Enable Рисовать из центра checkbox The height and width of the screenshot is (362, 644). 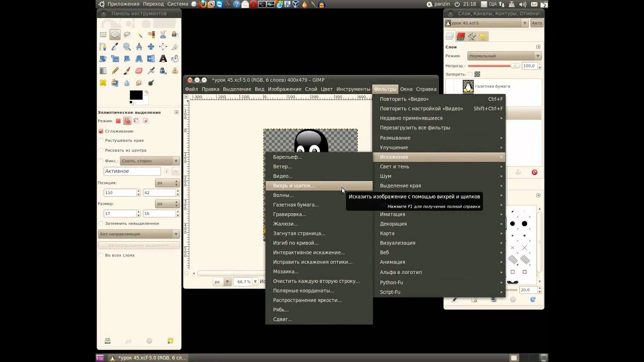coord(101,150)
